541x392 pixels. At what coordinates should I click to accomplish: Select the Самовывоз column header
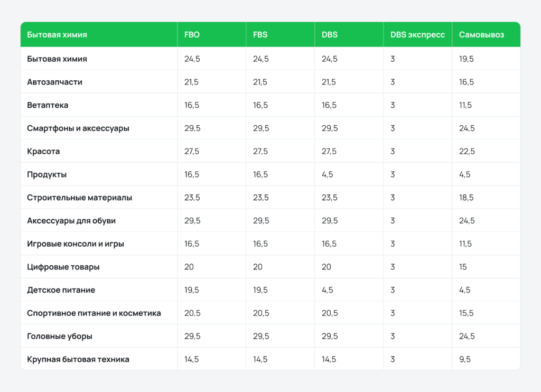coord(481,35)
